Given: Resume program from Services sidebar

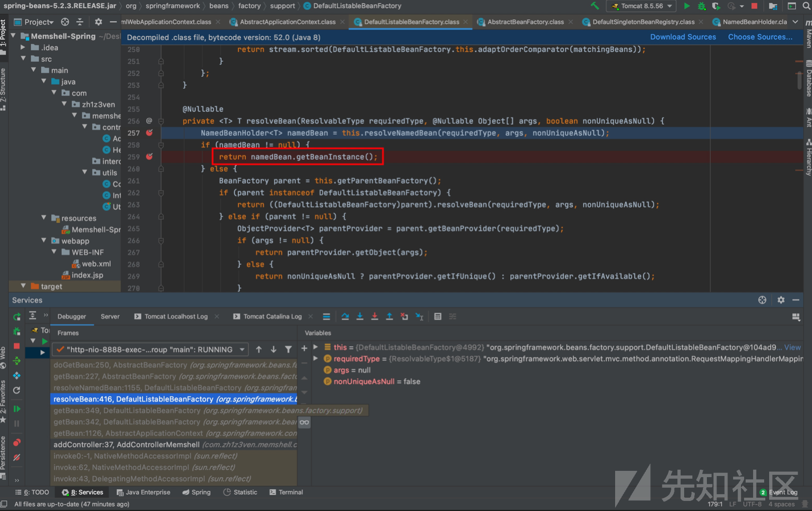Looking at the screenshot, I should (x=17, y=409).
